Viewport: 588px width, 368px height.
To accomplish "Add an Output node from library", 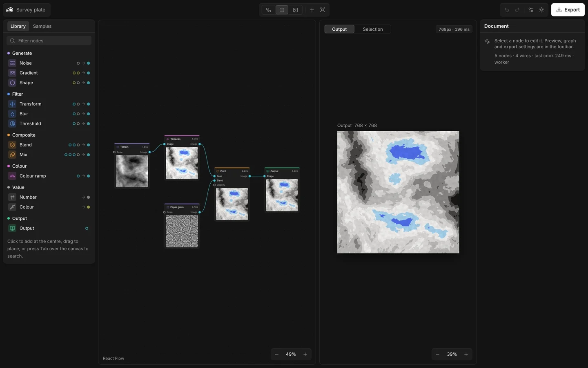I will click(x=49, y=228).
